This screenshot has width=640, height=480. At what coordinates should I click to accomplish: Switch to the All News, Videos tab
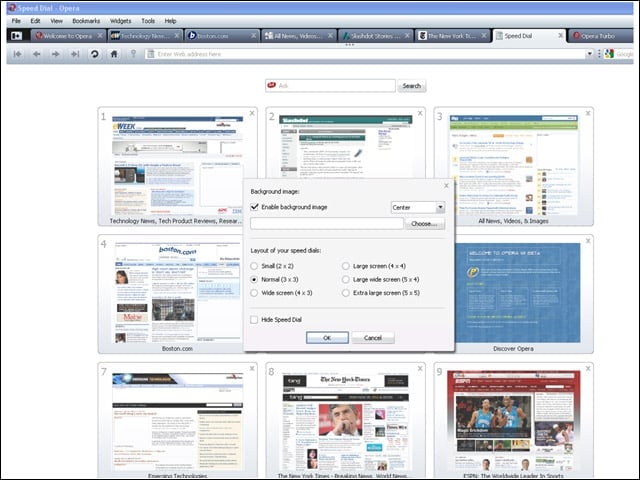tap(298, 36)
